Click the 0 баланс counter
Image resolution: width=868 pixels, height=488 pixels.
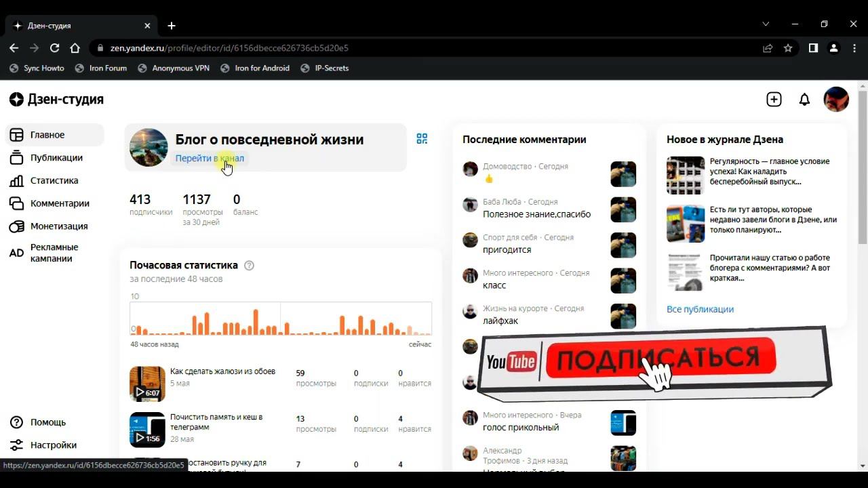pos(245,205)
